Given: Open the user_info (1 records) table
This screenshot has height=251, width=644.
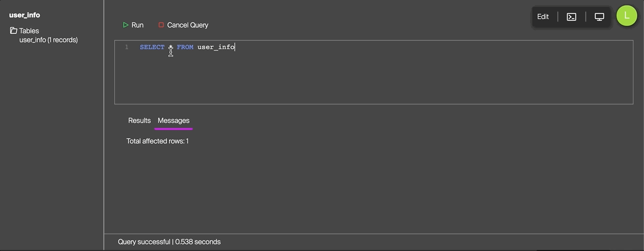Looking at the screenshot, I should pos(48,40).
